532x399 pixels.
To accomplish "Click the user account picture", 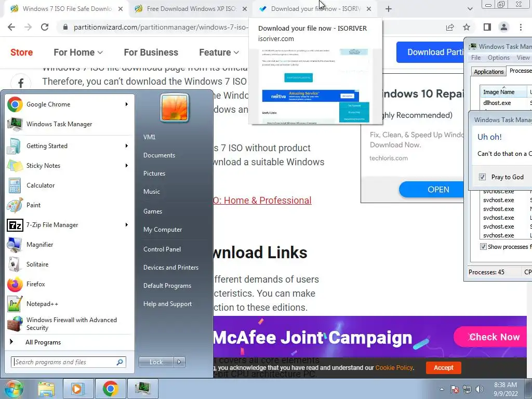I will point(175,108).
